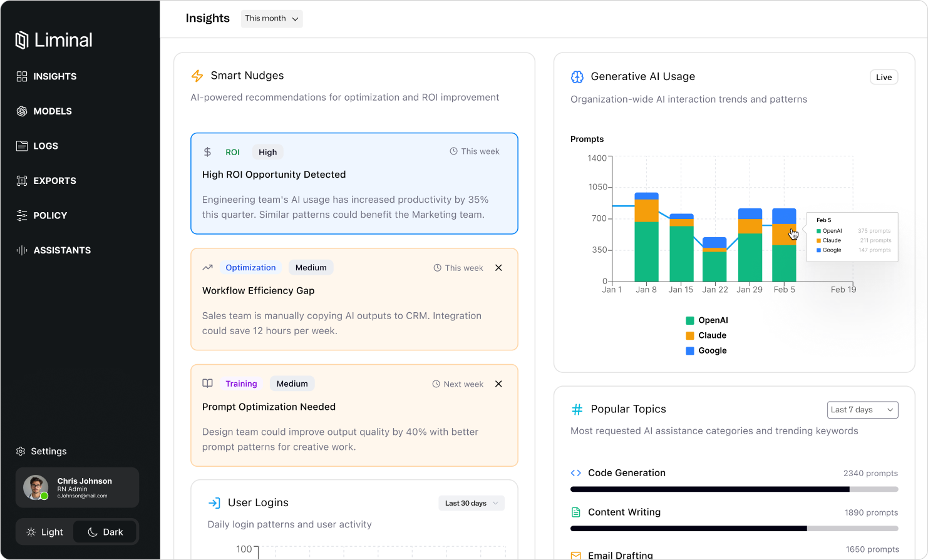The image size is (928, 560).
Task: Click the Exports sidebar icon
Action: 22,181
